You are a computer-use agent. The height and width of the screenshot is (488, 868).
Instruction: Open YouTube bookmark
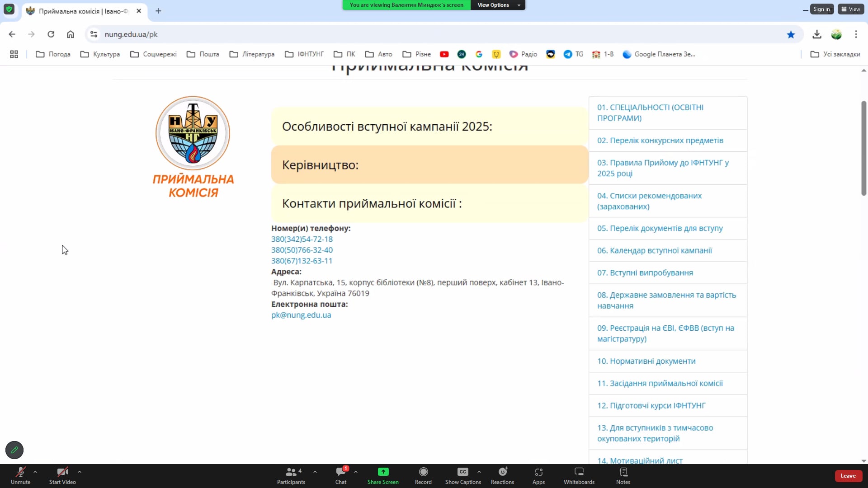coord(444,54)
